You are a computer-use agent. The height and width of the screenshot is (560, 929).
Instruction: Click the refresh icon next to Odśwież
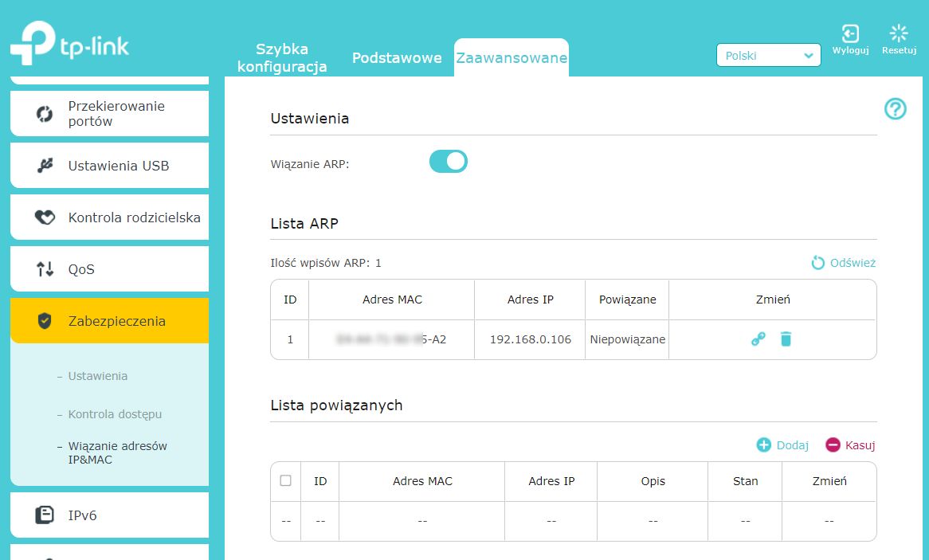(x=817, y=263)
